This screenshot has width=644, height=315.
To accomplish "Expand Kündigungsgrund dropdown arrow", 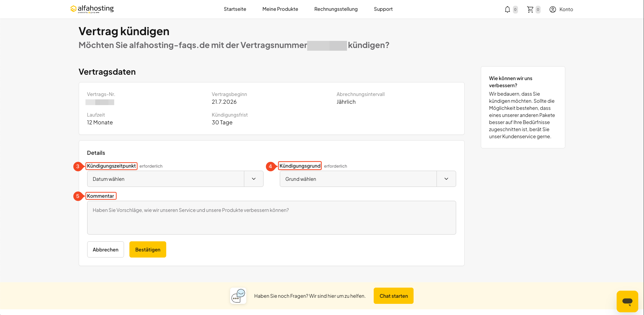I will coord(446,179).
